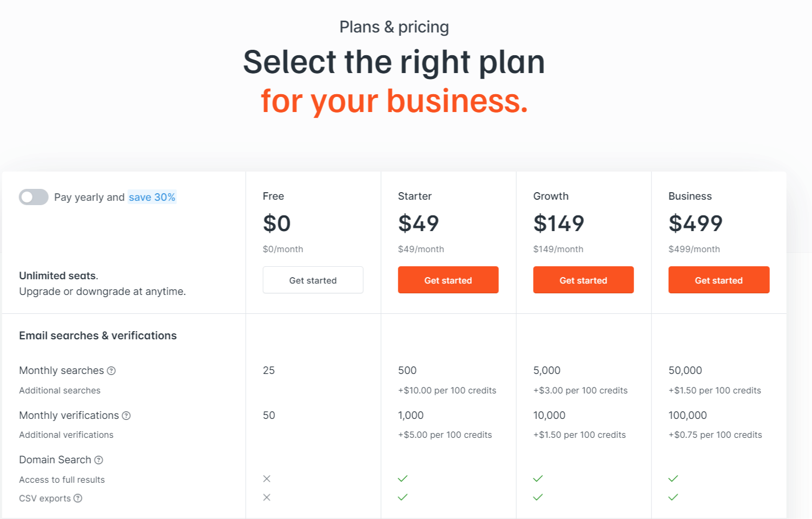Click the Monthly searches help icon

[111, 371]
